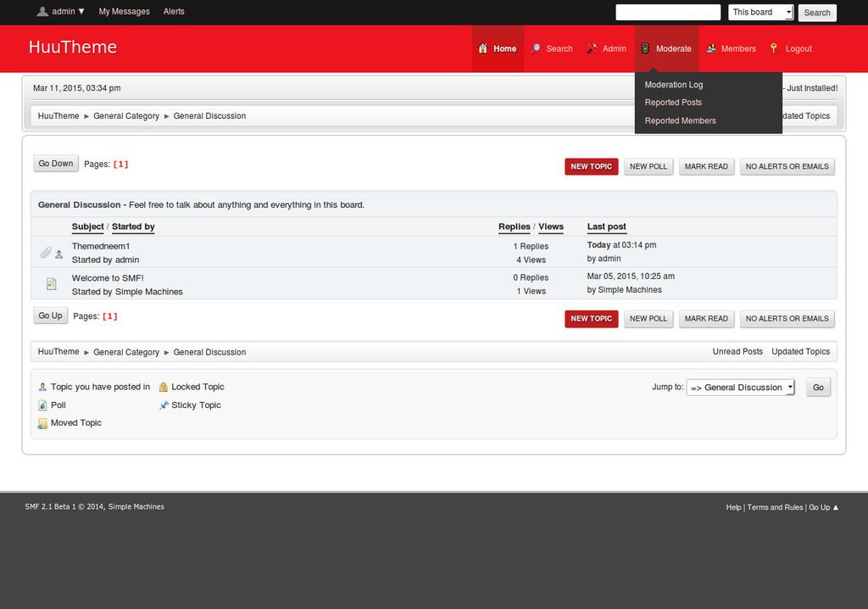The image size is (868, 609).
Task: Click General Category in top breadcrumb
Action: [126, 116]
